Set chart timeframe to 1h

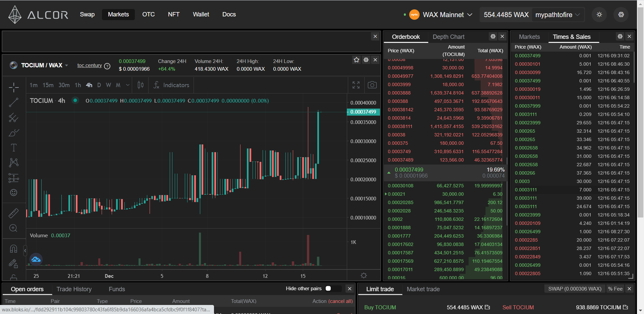[x=78, y=85]
